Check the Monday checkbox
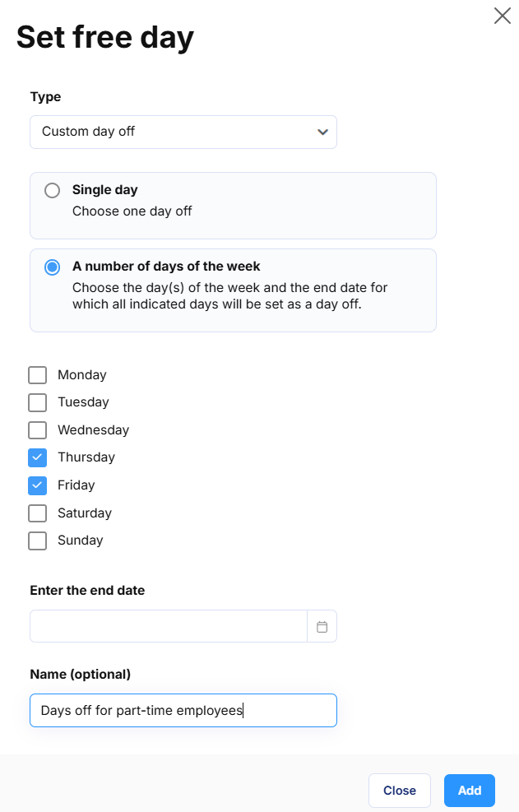 [x=37, y=375]
